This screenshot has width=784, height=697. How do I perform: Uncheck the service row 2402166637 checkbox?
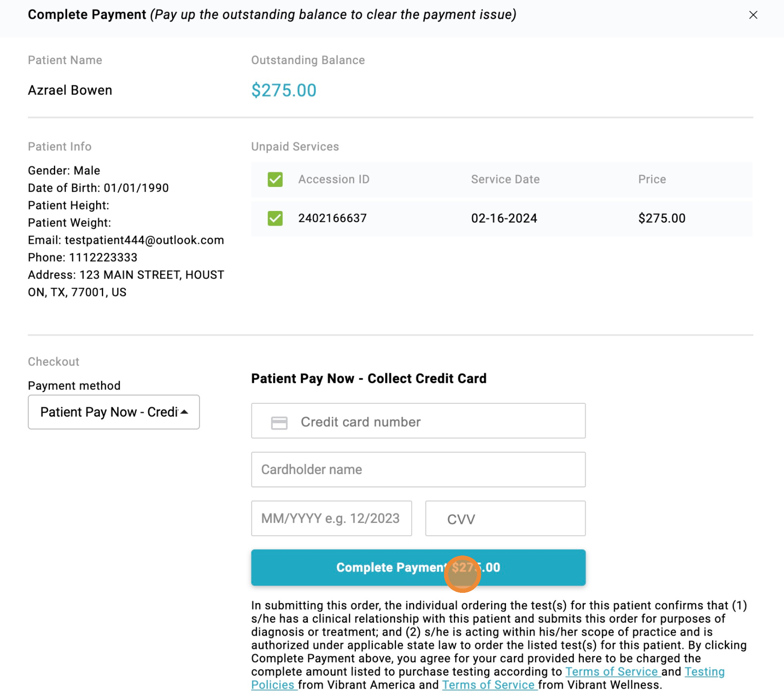pyautogui.click(x=275, y=218)
